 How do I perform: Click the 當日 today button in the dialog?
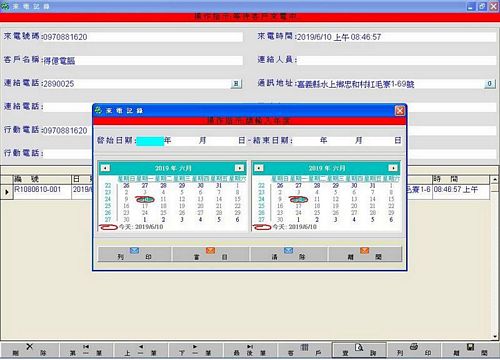pos(211,254)
